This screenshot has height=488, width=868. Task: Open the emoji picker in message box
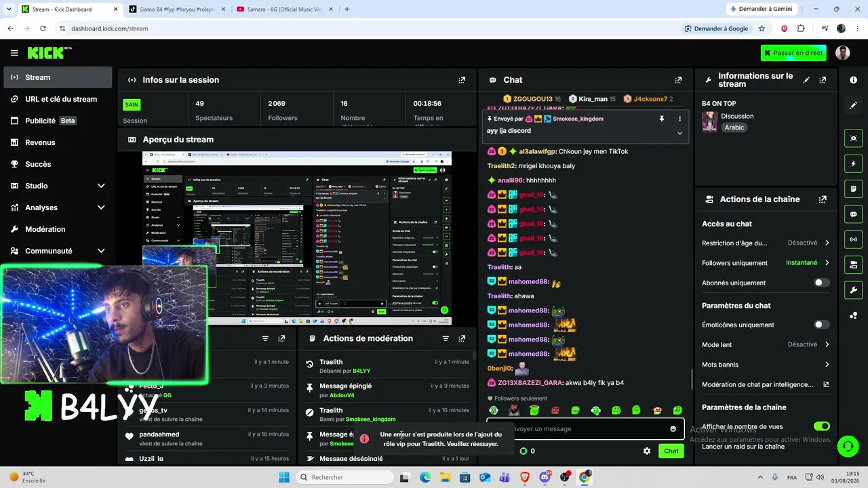[673, 429]
